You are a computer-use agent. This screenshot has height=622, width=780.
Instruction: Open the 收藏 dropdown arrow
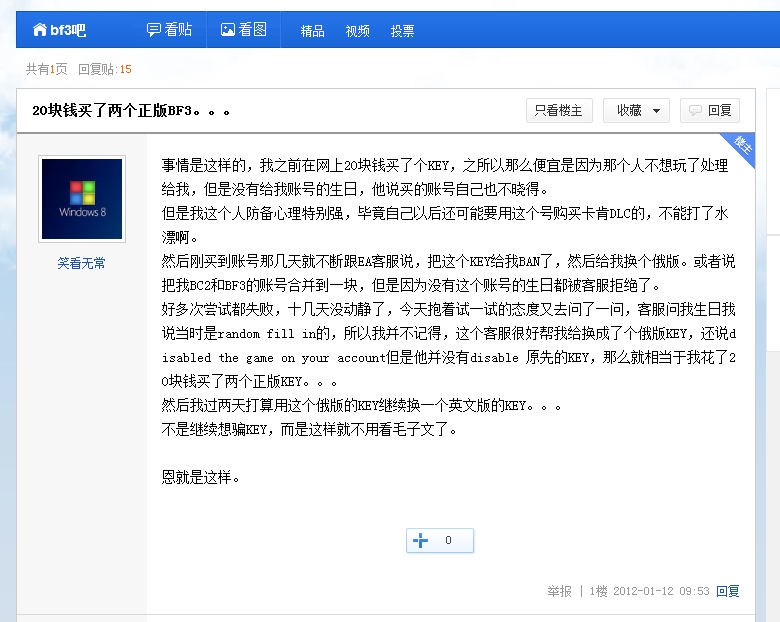point(656,111)
